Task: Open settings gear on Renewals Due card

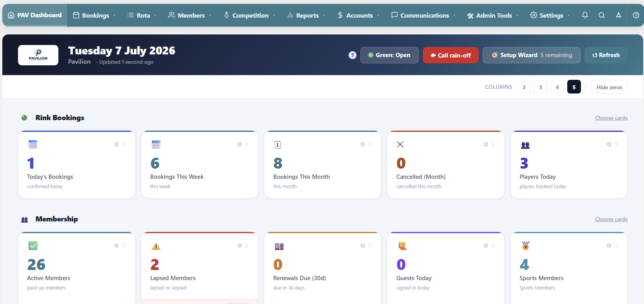Action: tap(363, 246)
